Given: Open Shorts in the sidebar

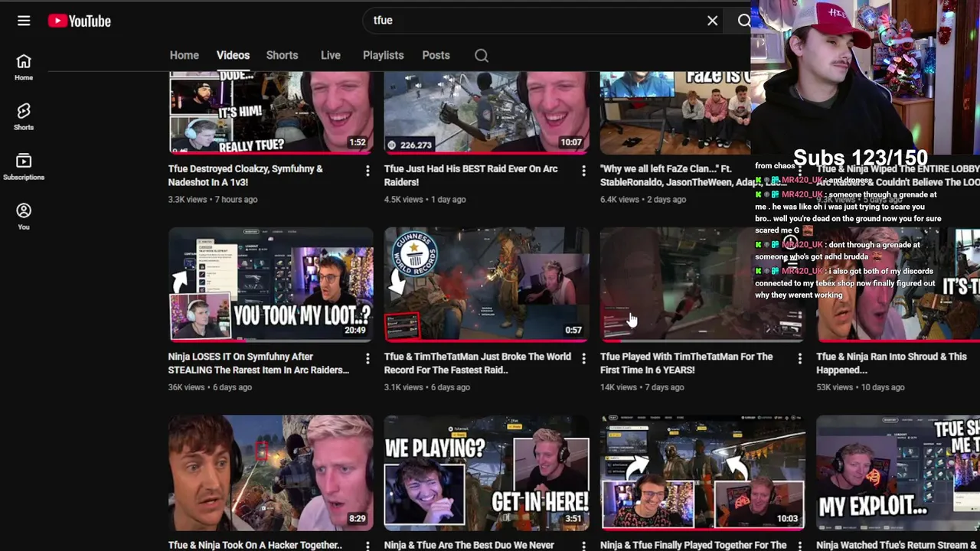Looking at the screenshot, I should 24,117.
